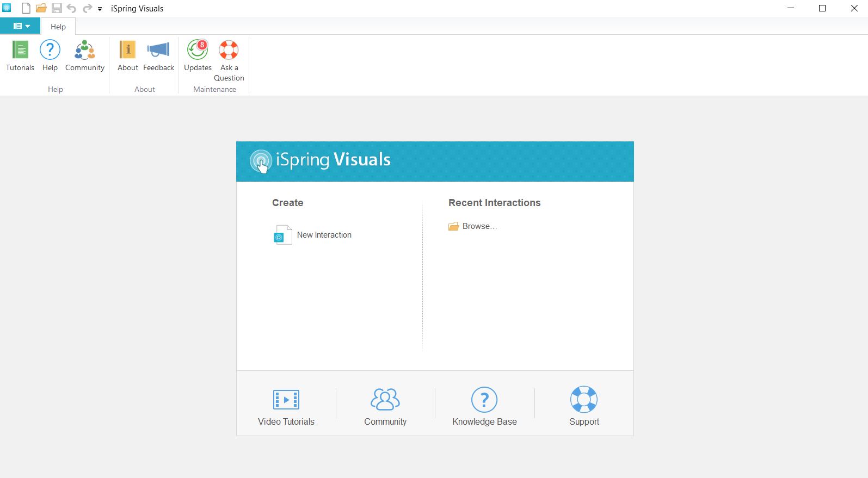The image size is (868, 478).
Task: Open Community from the ribbon
Action: click(85, 55)
